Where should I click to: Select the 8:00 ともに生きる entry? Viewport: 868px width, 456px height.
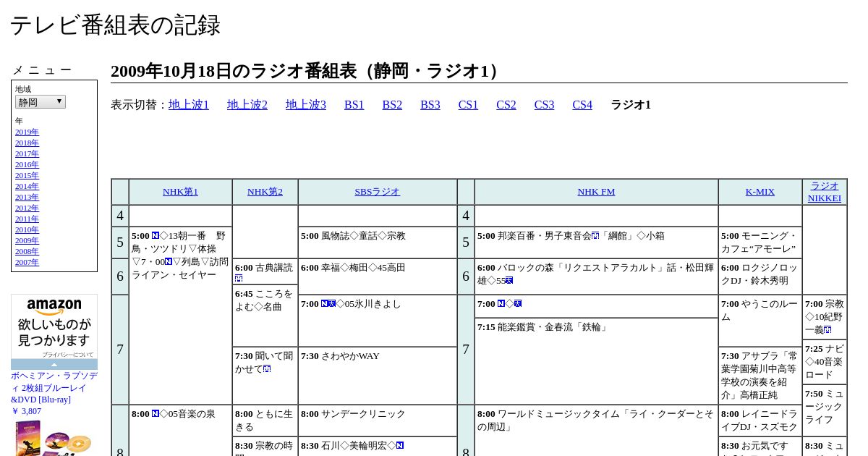(265, 421)
